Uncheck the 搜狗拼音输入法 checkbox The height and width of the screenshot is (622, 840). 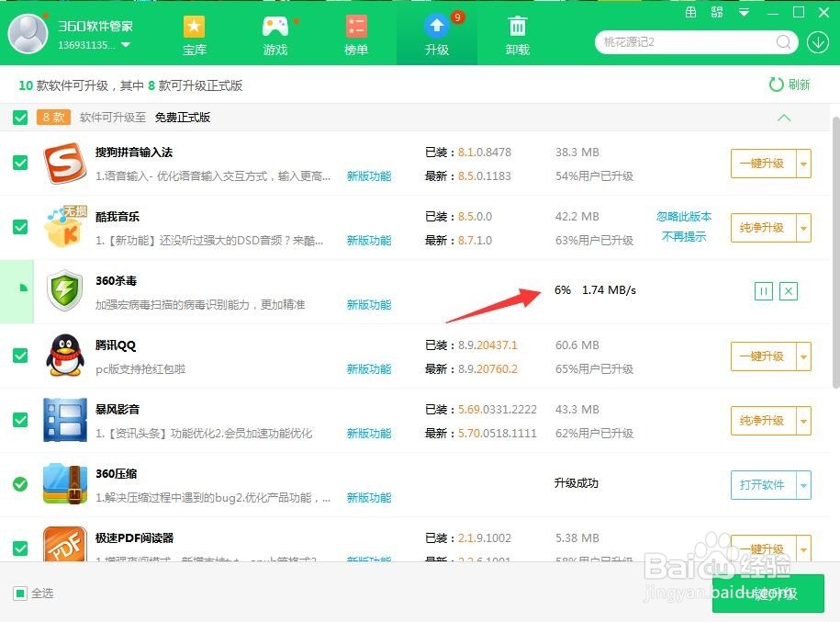[20, 163]
